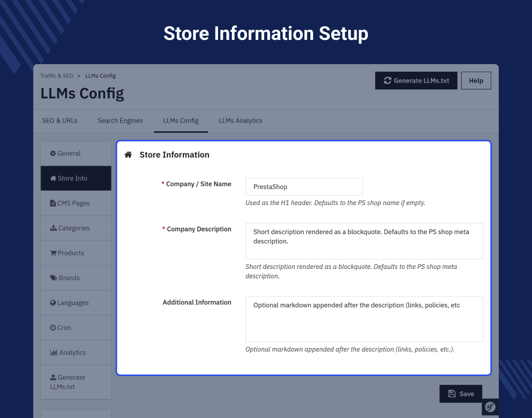Click the Additional Information label
The width and height of the screenshot is (532, 418).
click(197, 302)
